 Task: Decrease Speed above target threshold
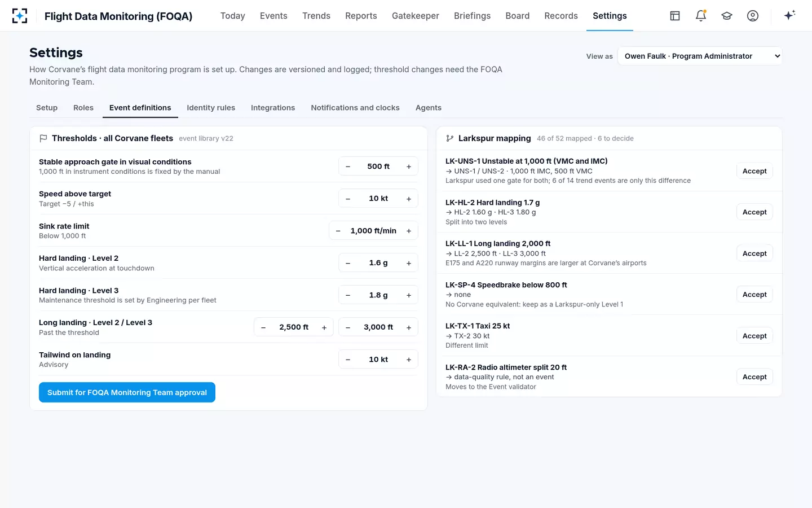[348, 199]
